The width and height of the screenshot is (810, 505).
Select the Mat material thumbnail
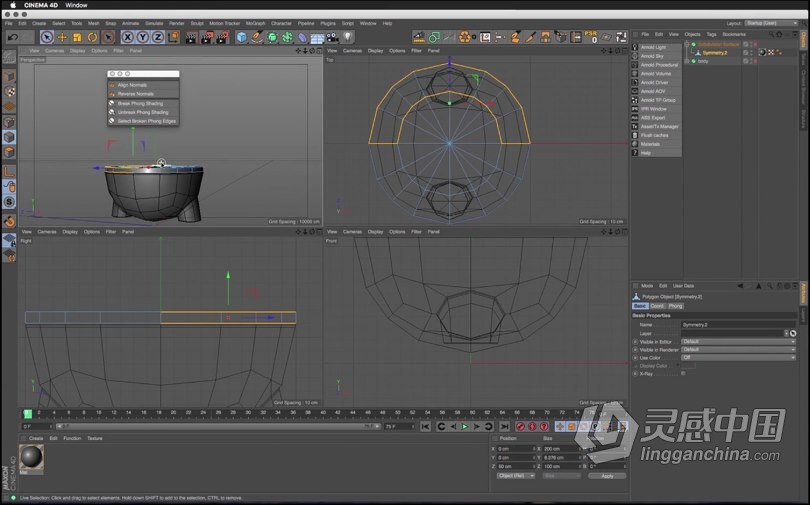coord(32,457)
